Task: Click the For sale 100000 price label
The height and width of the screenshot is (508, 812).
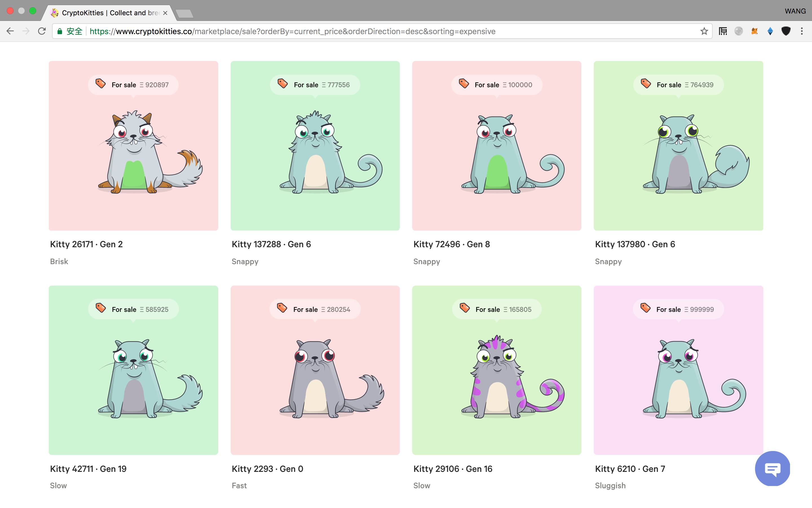Action: coord(497,85)
